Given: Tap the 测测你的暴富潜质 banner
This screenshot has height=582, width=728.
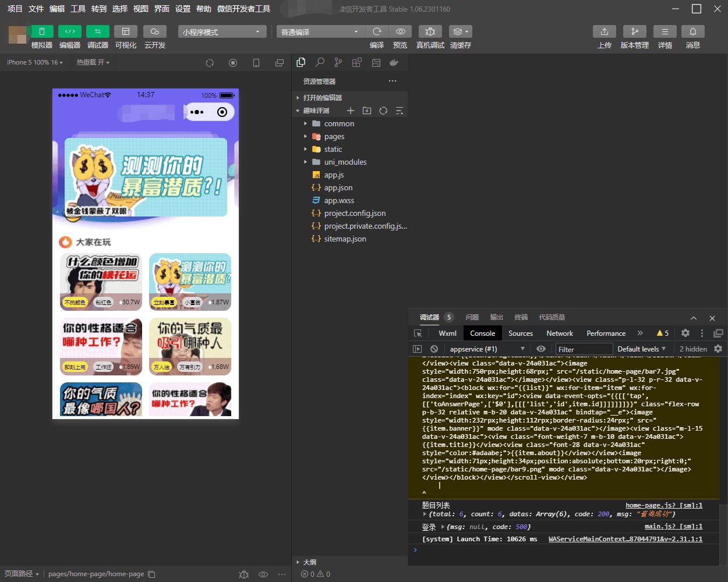Looking at the screenshot, I should tap(146, 177).
